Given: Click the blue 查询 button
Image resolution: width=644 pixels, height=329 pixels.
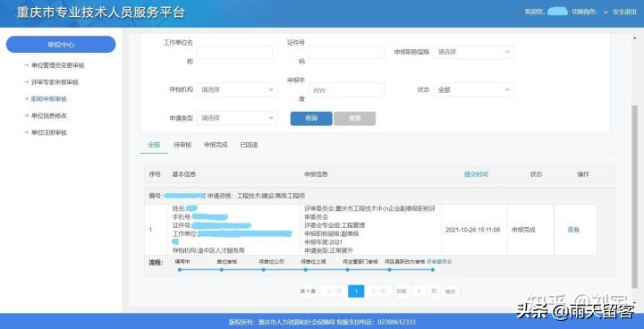Looking at the screenshot, I should click(x=311, y=118).
